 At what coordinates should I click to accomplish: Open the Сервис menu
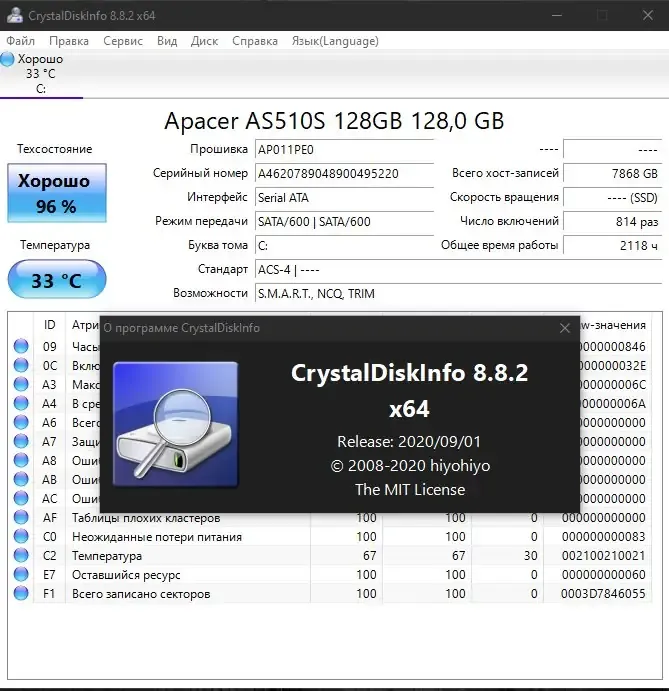point(123,41)
